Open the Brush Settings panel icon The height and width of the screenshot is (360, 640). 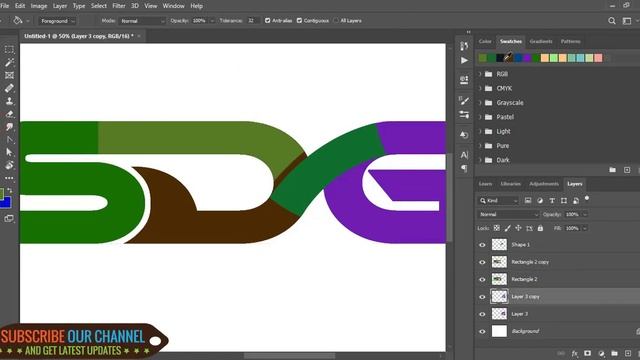click(x=464, y=115)
